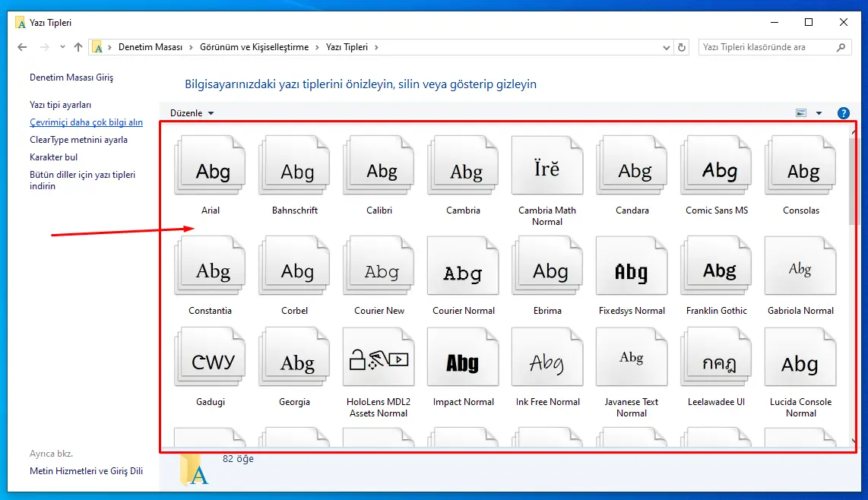Viewport: 868px width, 500px height.
Task: Expand the view options dropdown arrow
Action: 819,113
